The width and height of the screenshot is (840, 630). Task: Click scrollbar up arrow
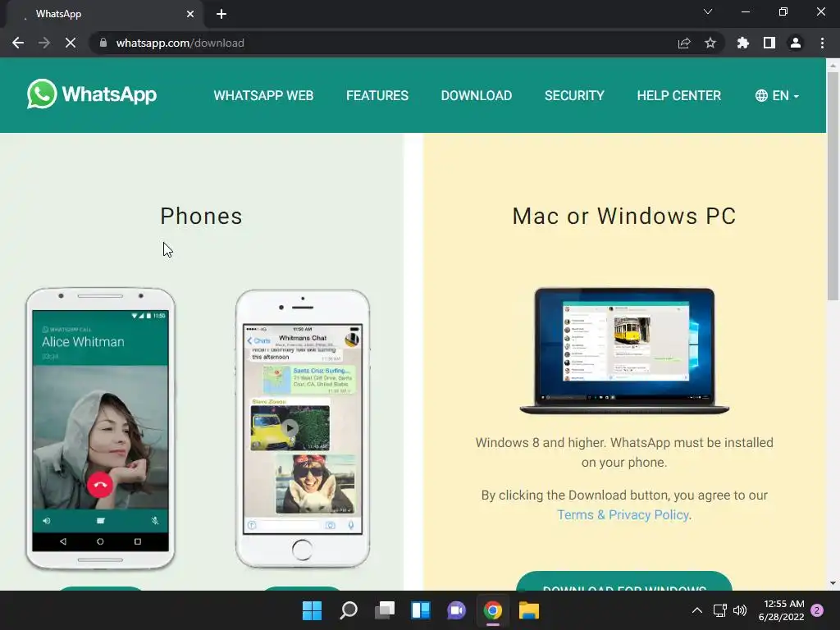pyautogui.click(x=833, y=65)
